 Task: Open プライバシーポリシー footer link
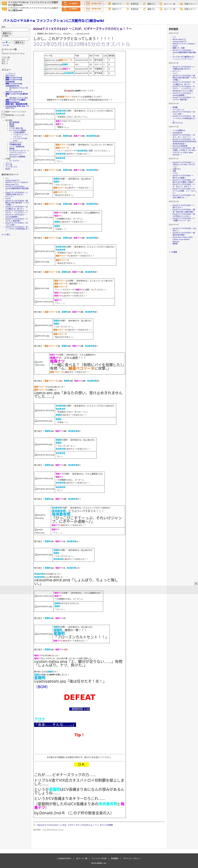[x=132, y=858]
